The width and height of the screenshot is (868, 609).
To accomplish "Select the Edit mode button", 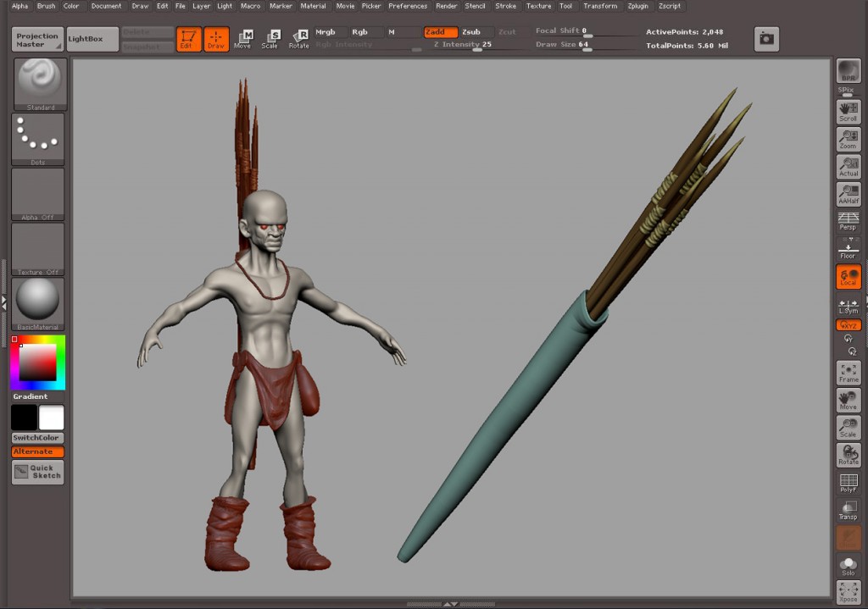I will click(188, 39).
